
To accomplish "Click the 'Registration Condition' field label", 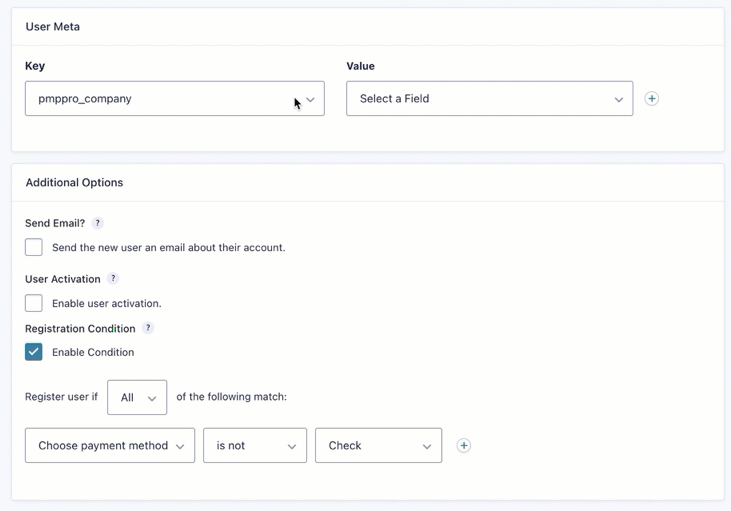I will 80,329.
